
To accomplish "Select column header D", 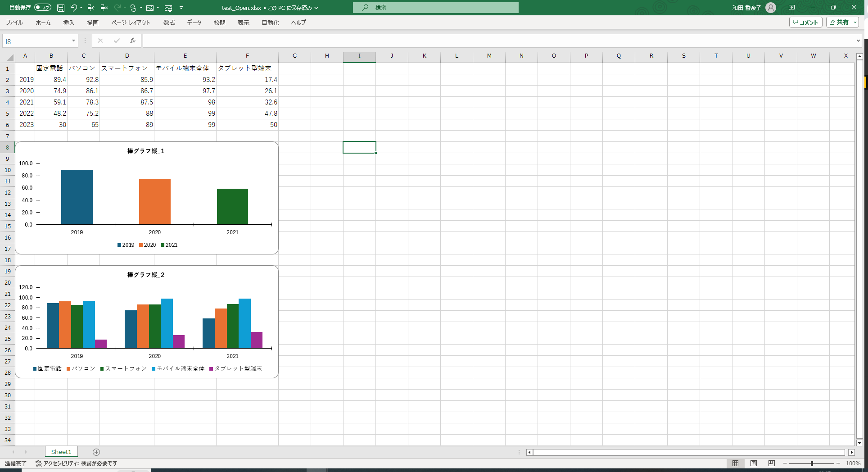I will click(127, 56).
